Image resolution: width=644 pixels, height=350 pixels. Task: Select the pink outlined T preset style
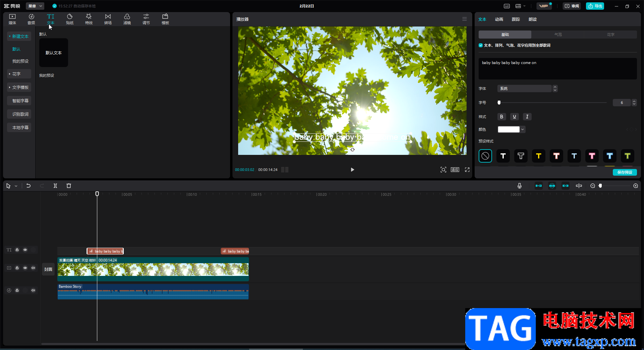[592, 156]
